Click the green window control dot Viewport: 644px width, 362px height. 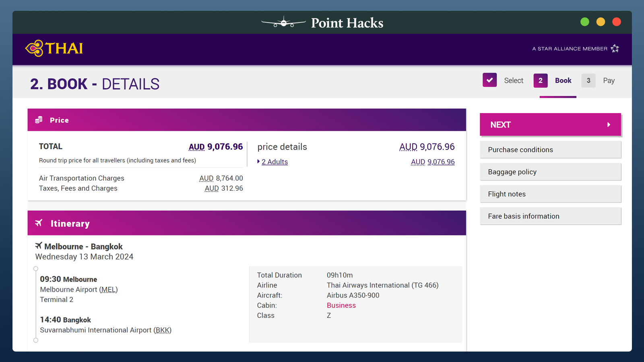tap(585, 22)
